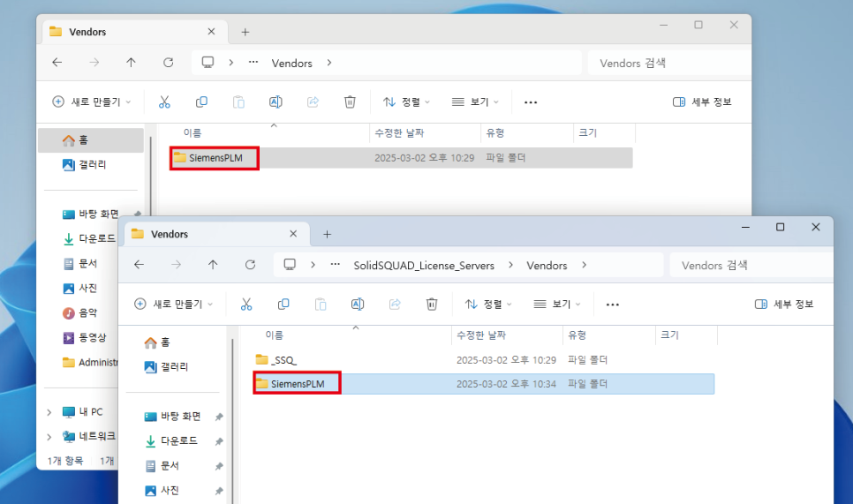853x504 pixels.
Task: Expand 네트워크 tree node in back window
Action: pos(49,437)
